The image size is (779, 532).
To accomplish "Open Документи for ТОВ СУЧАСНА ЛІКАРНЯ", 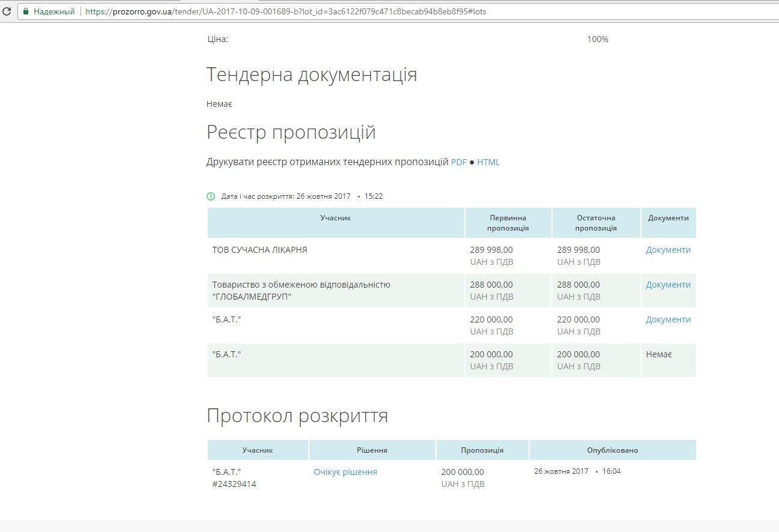I will pyautogui.click(x=668, y=250).
